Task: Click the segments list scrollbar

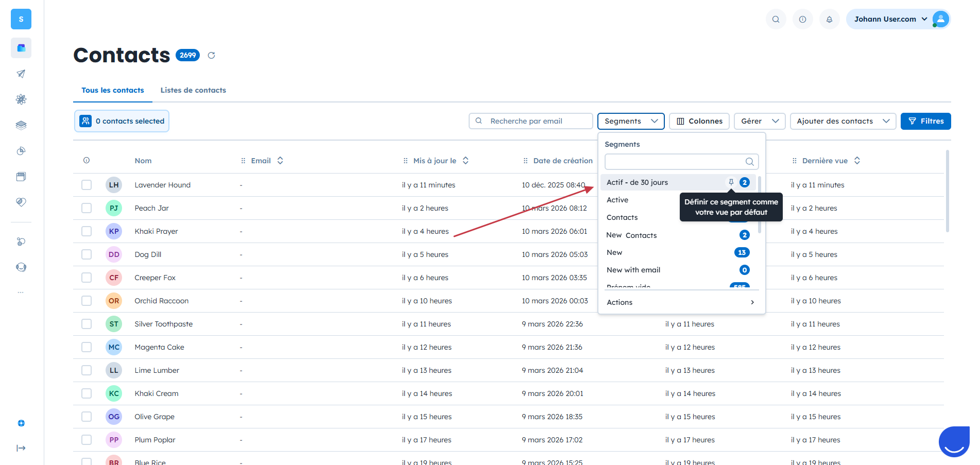Action: 760,204
